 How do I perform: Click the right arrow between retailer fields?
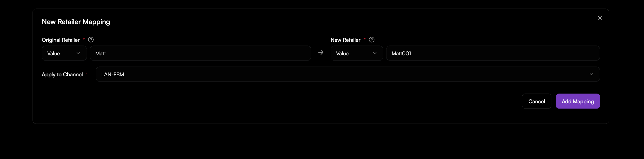[x=321, y=52]
